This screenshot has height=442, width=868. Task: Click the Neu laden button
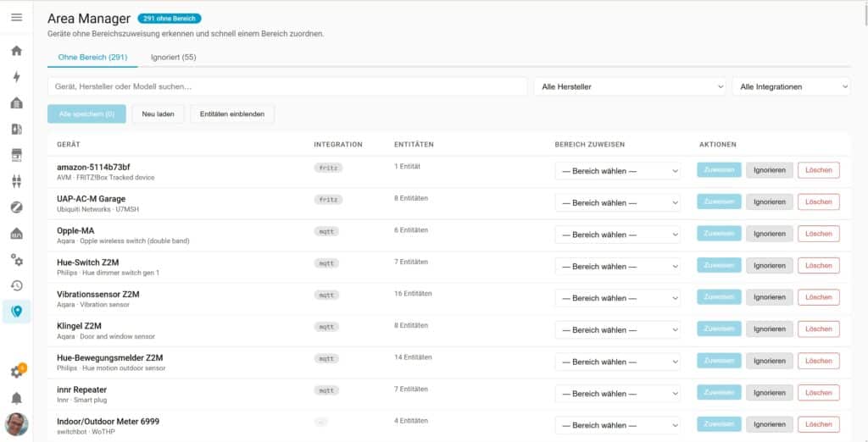159,114
